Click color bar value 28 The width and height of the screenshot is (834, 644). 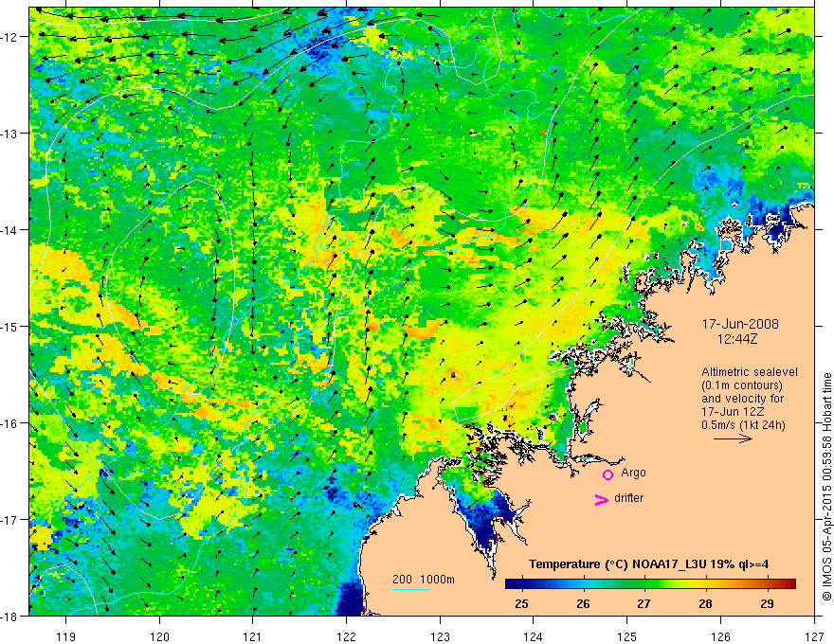point(705,604)
